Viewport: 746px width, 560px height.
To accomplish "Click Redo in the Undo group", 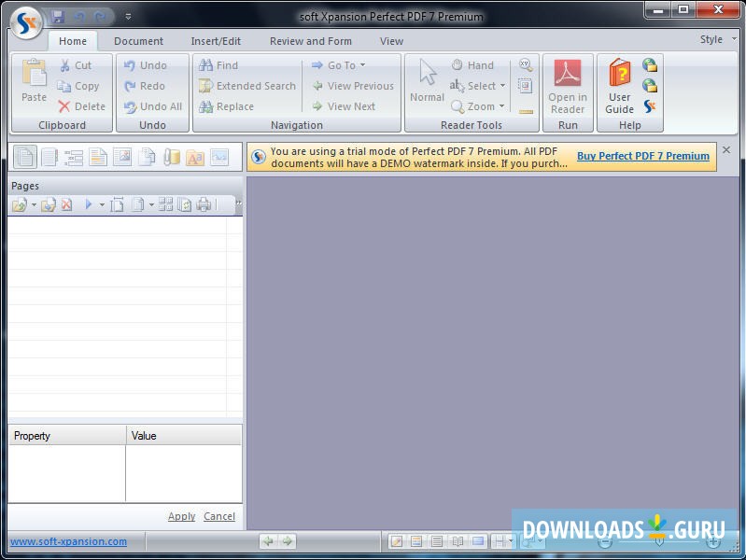I will (145, 86).
